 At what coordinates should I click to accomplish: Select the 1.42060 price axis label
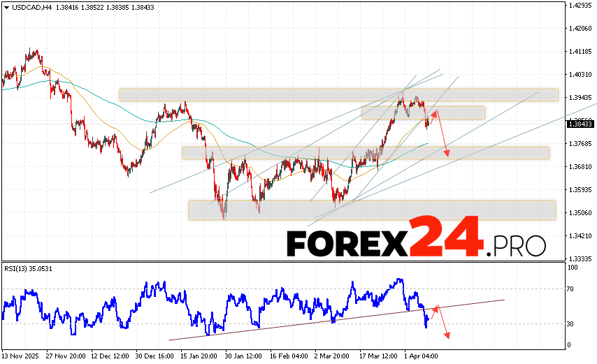coord(580,29)
